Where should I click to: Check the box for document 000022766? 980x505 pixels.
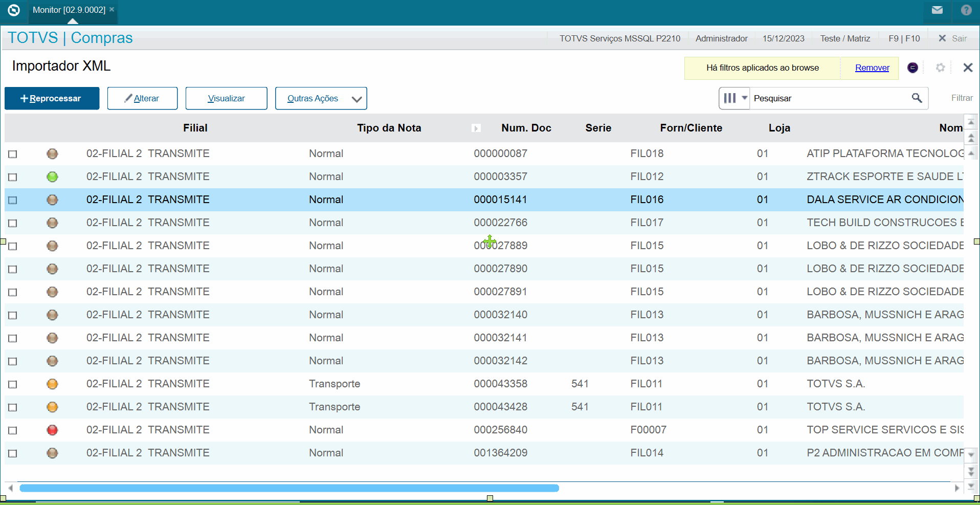point(13,223)
